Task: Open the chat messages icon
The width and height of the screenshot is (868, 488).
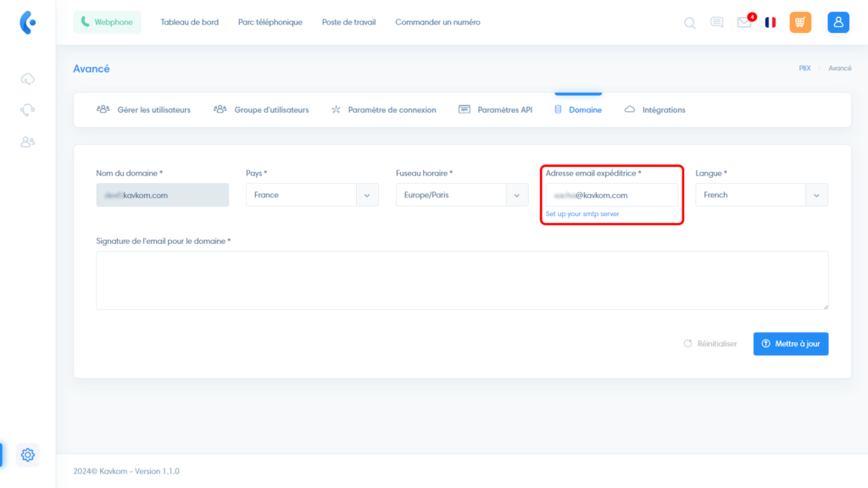Action: 716,23
